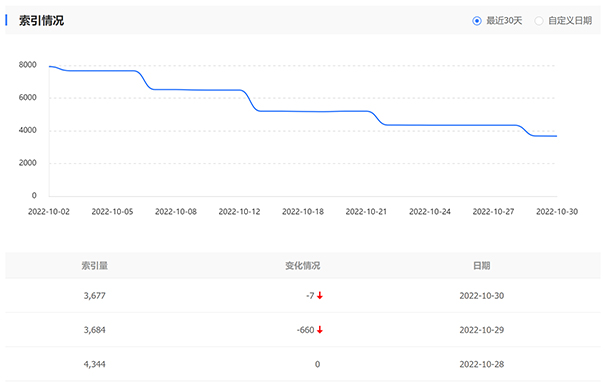
Task: Click the x-axis label 2022-10-02
Action: point(49,211)
